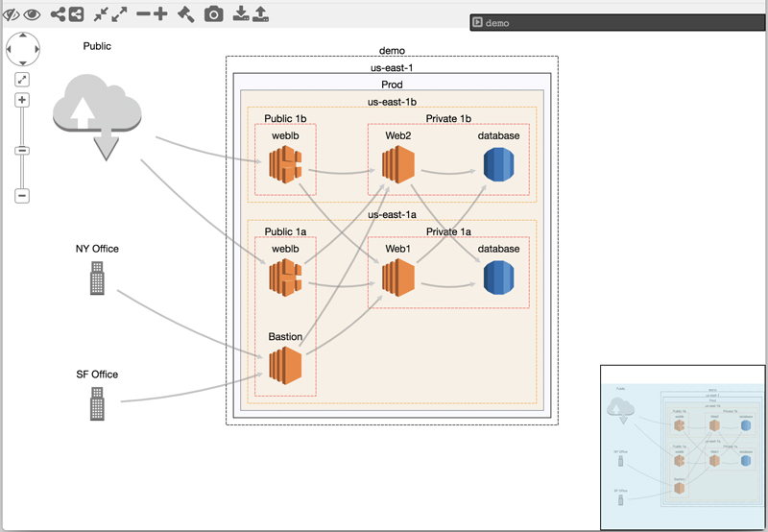The width and height of the screenshot is (768, 532).
Task: Pan up using the navigation wheel
Action: (x=22, y=36)
